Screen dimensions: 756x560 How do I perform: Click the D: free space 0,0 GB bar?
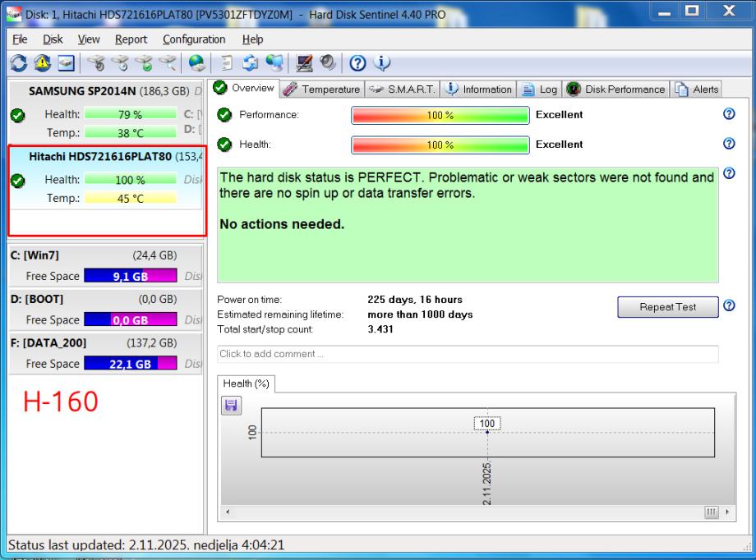click(131, 319)
